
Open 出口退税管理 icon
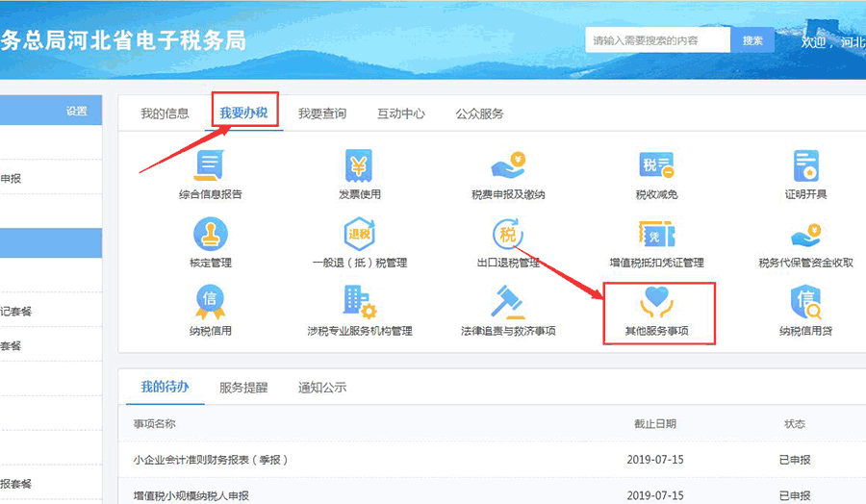pyautogui.click(x=508, y=235)
